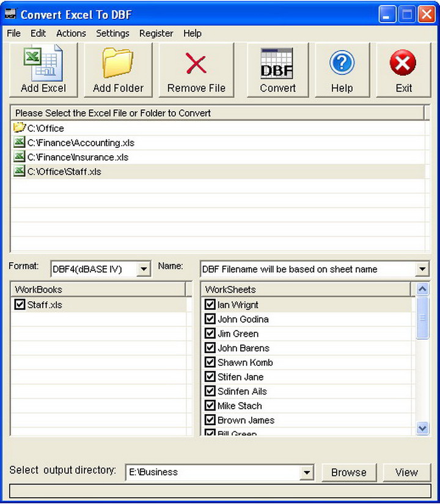
Task: Open Help via the blue question icon
Action: (342, 62)
